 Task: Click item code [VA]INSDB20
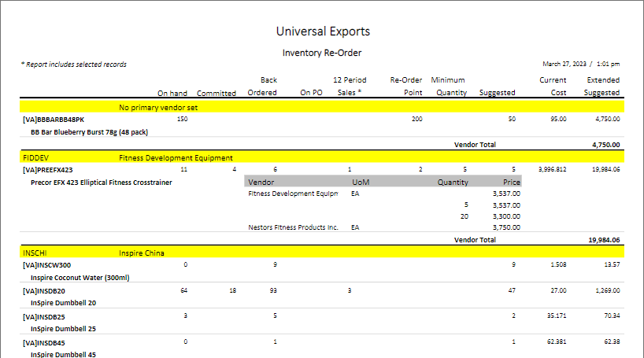tap(43, 291)
